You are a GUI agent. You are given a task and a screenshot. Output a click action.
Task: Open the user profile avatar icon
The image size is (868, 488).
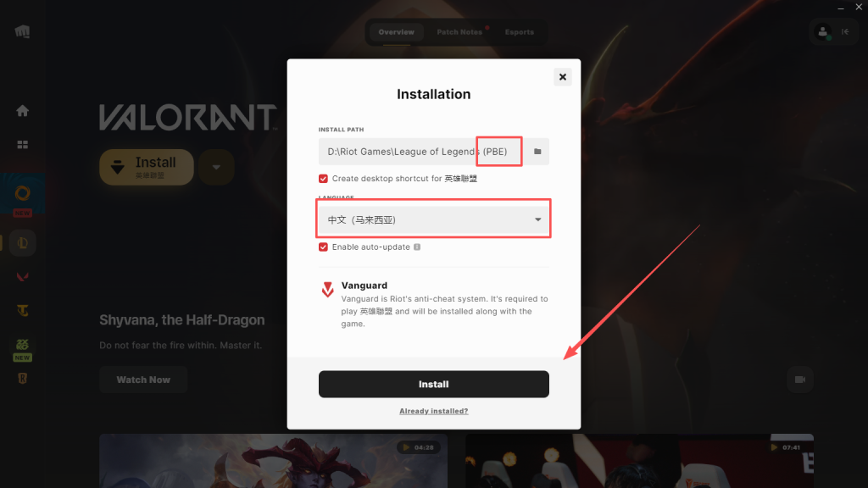pyautogui.click(x=822, y=32)
